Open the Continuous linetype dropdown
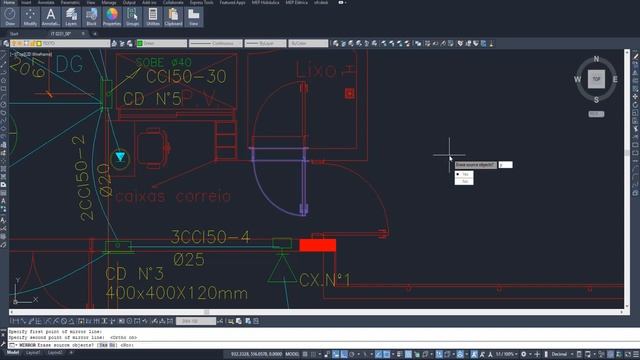Screen dimensions: 640x360 (x=216, y=43)
